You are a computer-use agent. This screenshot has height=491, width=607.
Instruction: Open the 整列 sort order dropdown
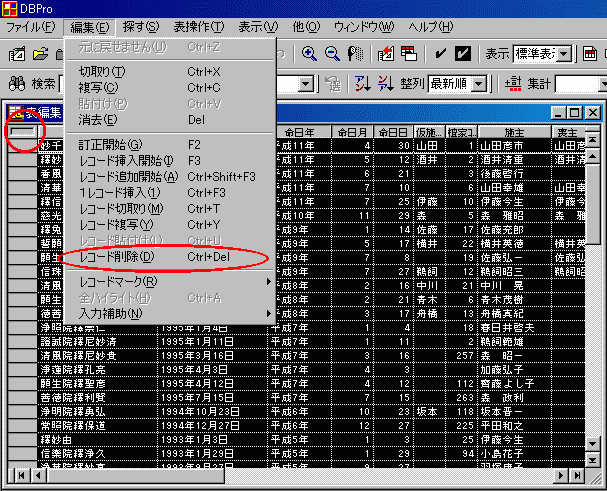[x=479, y=83]
